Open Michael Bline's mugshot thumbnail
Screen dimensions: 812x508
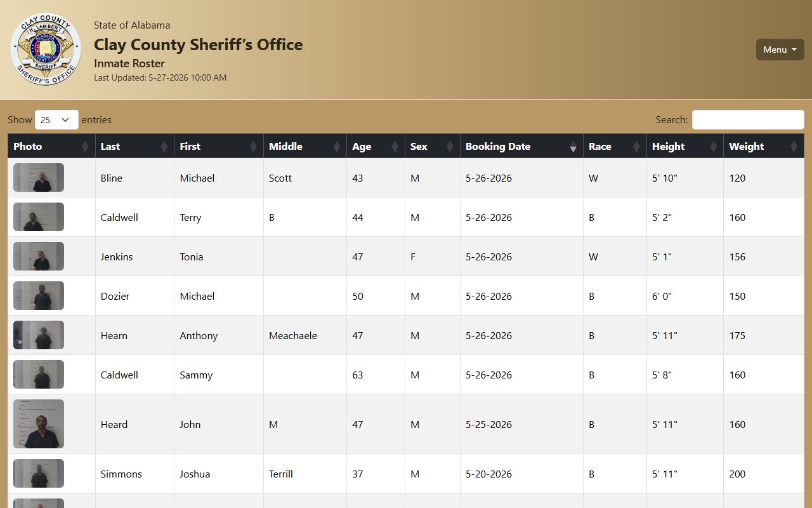pyautogui.click(x=39, y=178)
